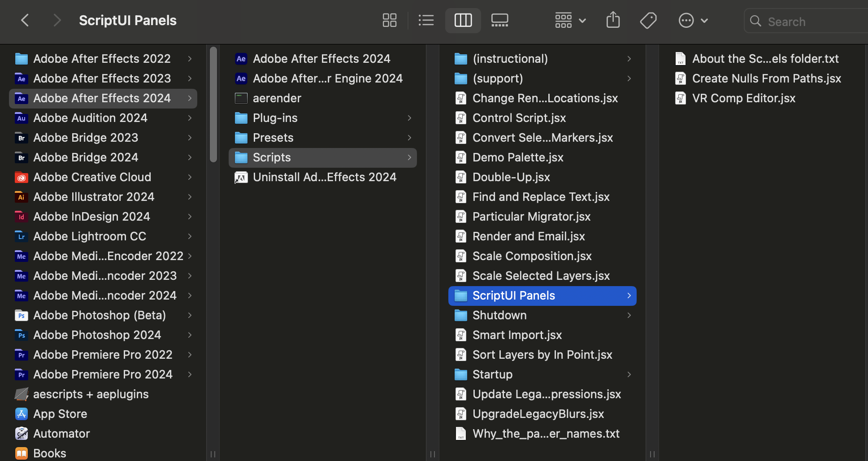Viewport: 868px width, 461px height.
Task: Click the Share icon in the toolbar
Action: click(612, 20)
